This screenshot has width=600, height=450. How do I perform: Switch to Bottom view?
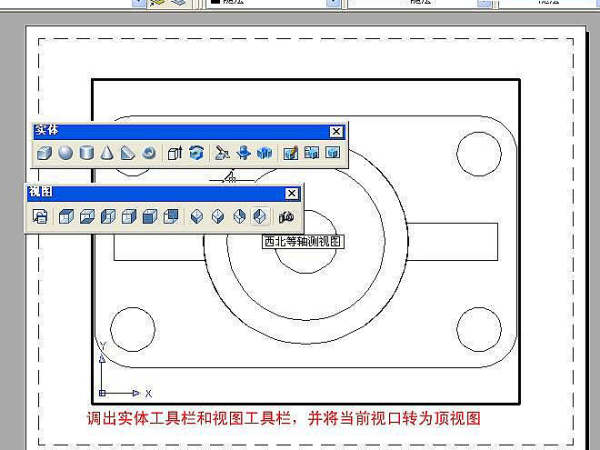click(x=87, y=217)
